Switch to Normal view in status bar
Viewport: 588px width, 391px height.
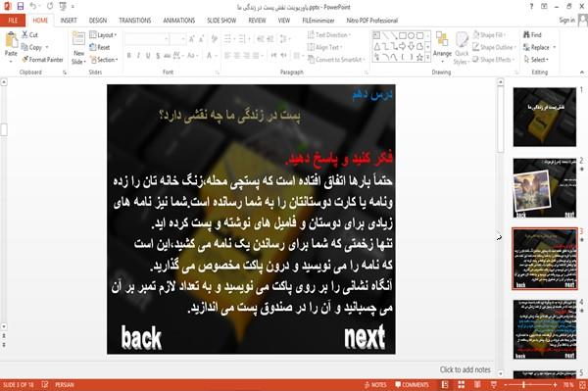click(x=445, y=384)
